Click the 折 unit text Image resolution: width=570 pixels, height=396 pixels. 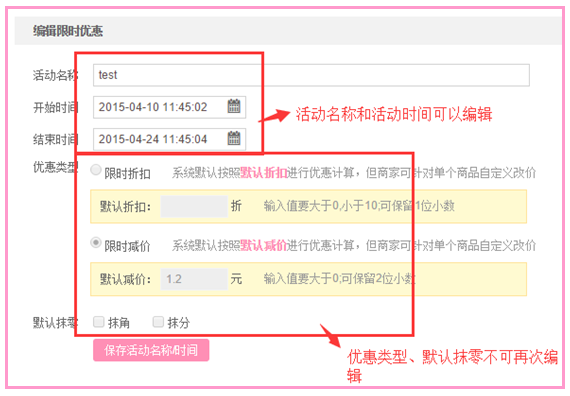pos(236,206)
